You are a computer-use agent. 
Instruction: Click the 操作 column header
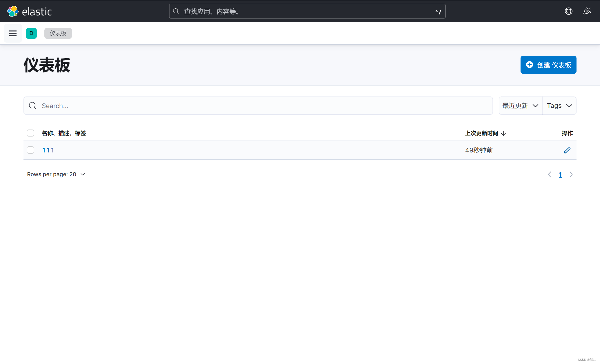pos(567,133)
